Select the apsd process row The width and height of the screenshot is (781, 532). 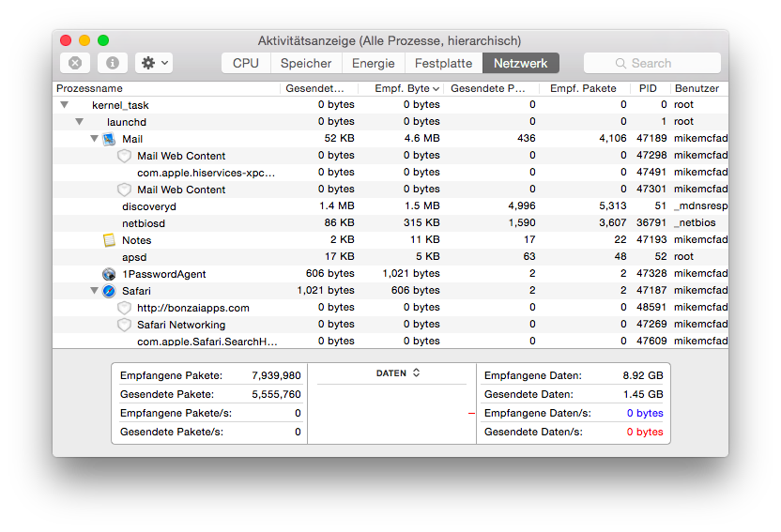[390, 257]
